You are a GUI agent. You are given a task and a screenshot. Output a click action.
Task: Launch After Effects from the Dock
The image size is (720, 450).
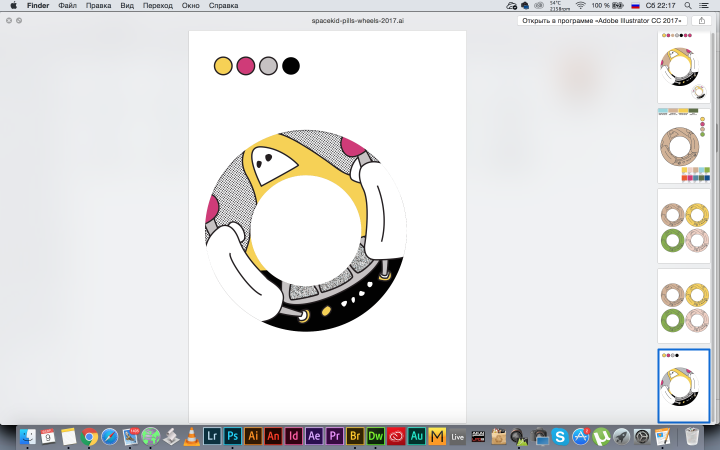click(x=314, y=436)
